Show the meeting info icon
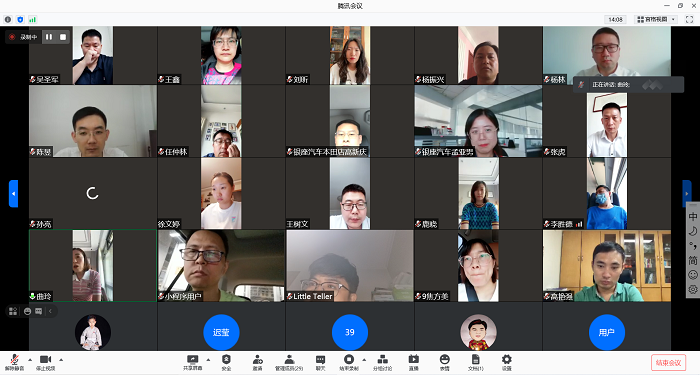Image resolution: width=700 pixels, height=375 pixels. pyautogui.click(x=8, y=20)
